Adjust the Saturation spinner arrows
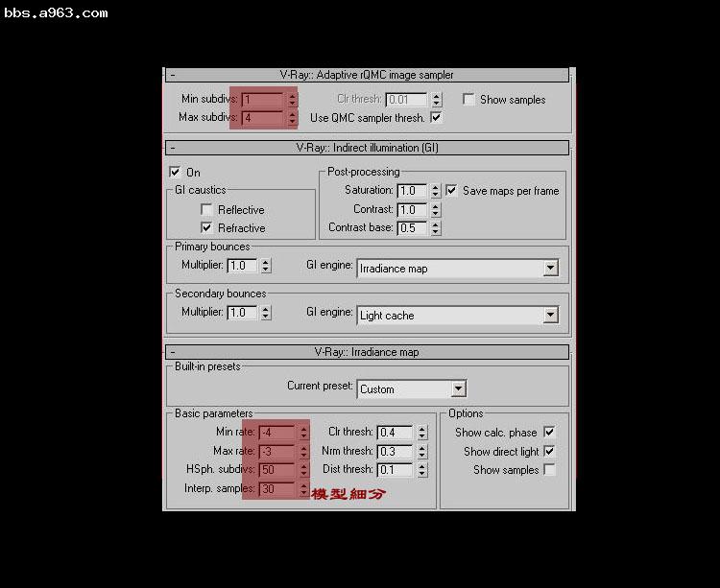This screenshot has width=720, height=588. coord(435,191)
